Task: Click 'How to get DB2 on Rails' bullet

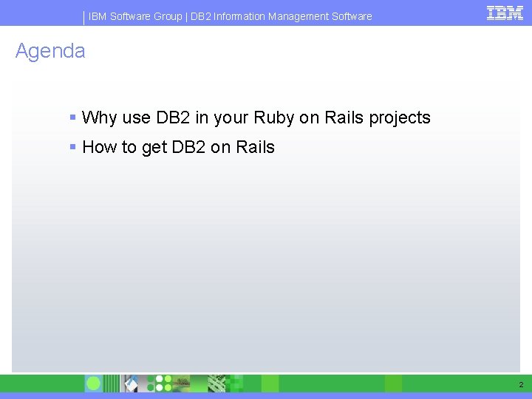Action: click(179, 147)
